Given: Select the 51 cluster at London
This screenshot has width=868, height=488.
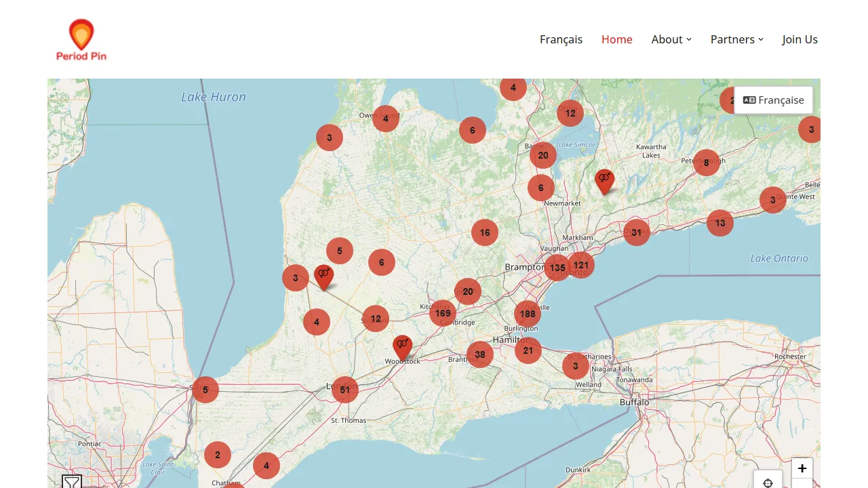Looking at the screenshot, I should (344, 390).
